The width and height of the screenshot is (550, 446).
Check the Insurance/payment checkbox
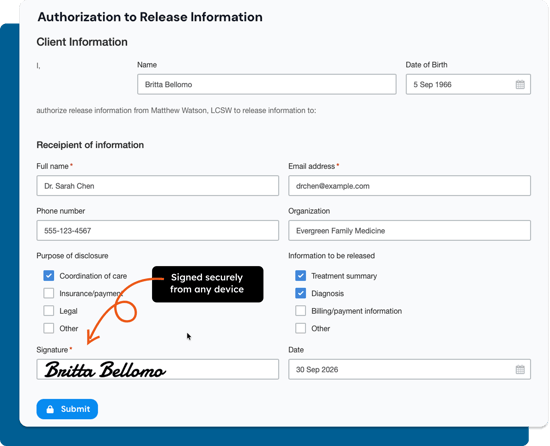(49, 293)
